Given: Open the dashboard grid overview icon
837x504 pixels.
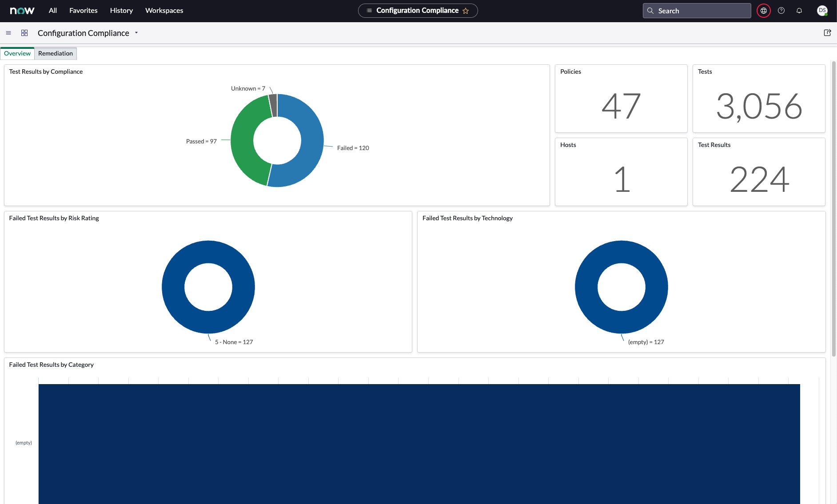Looking at the screenshot, I should pos(24,33).
